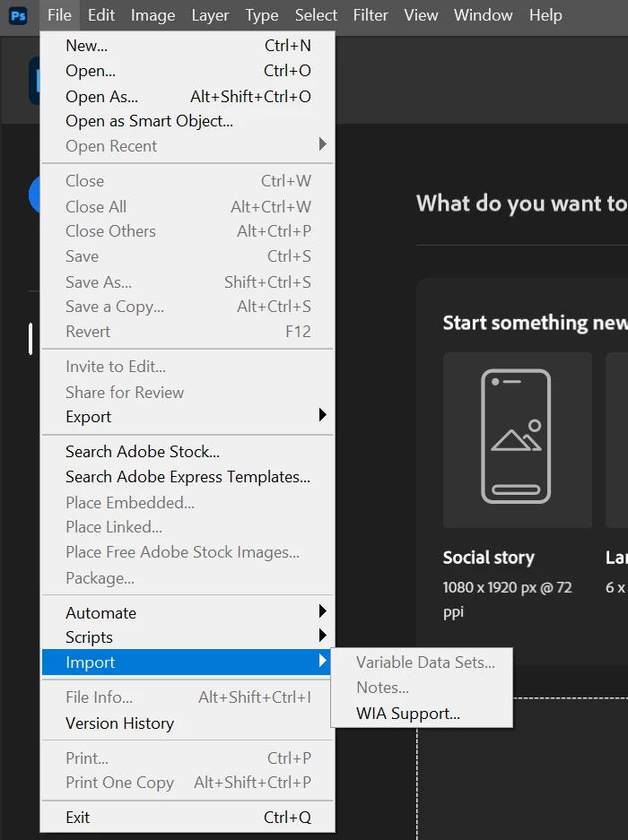This screenshot has width=628, height=840.
Task: Click Search Adobe Stock...
Action: coord(188,452)
